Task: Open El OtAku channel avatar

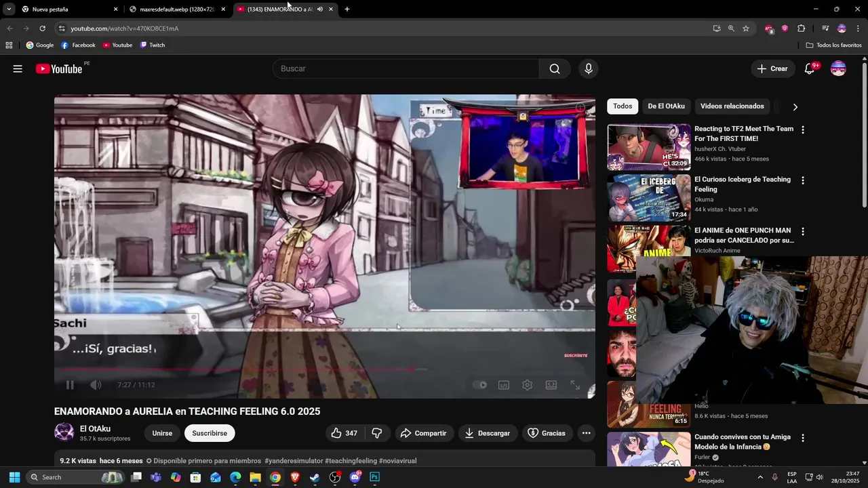Action: pos(64,432)
